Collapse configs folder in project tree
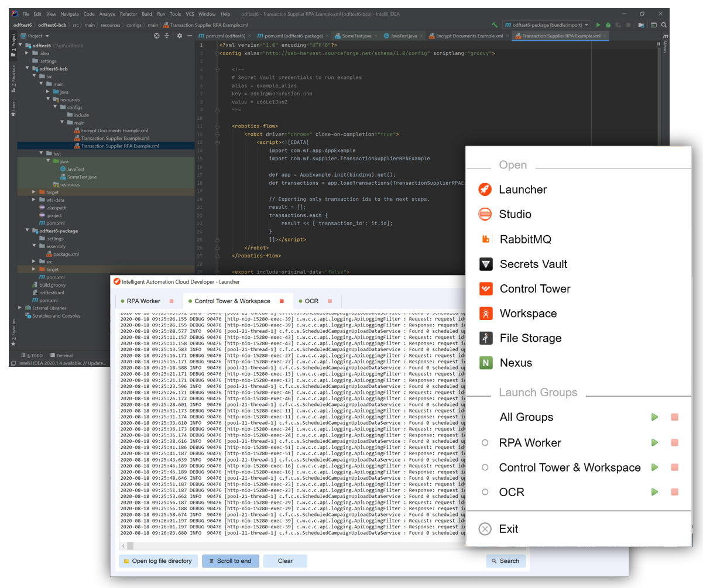This screenshot has height=588, width=703. tap(55, 107)
